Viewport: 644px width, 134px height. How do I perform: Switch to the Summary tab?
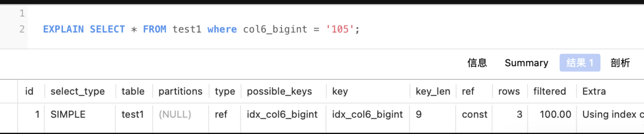526,63
